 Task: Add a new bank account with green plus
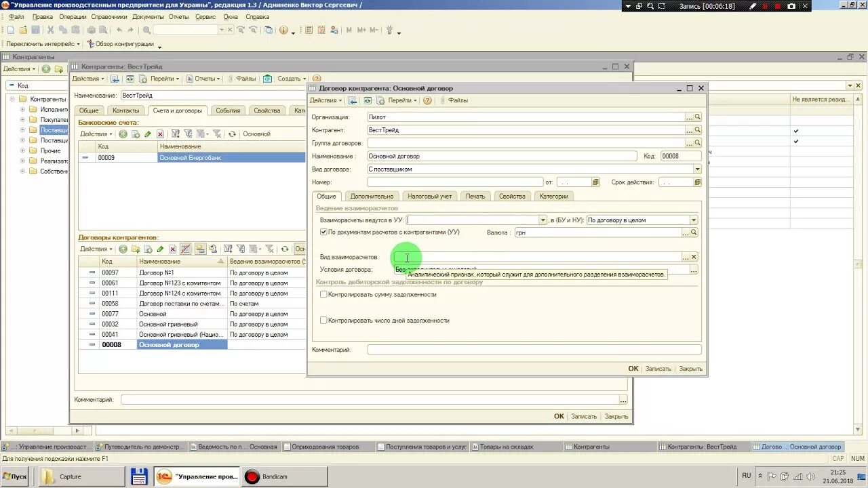123,134
